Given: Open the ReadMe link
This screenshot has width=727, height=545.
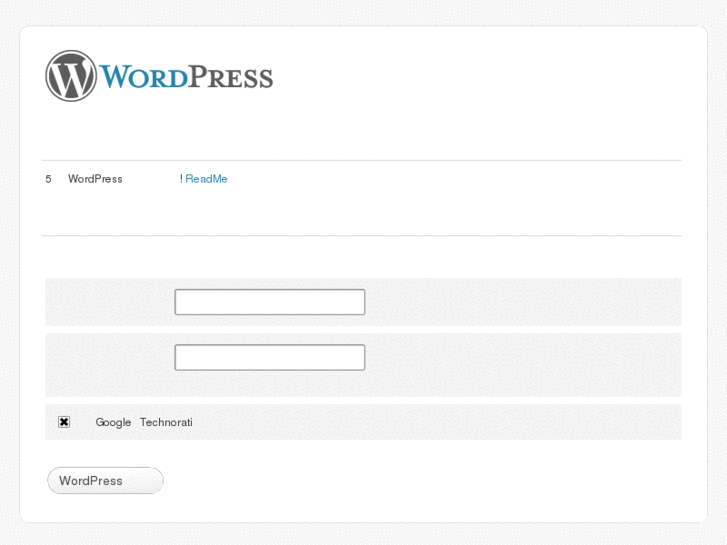Looking at the screenshot, I should [x=206, y=179].
